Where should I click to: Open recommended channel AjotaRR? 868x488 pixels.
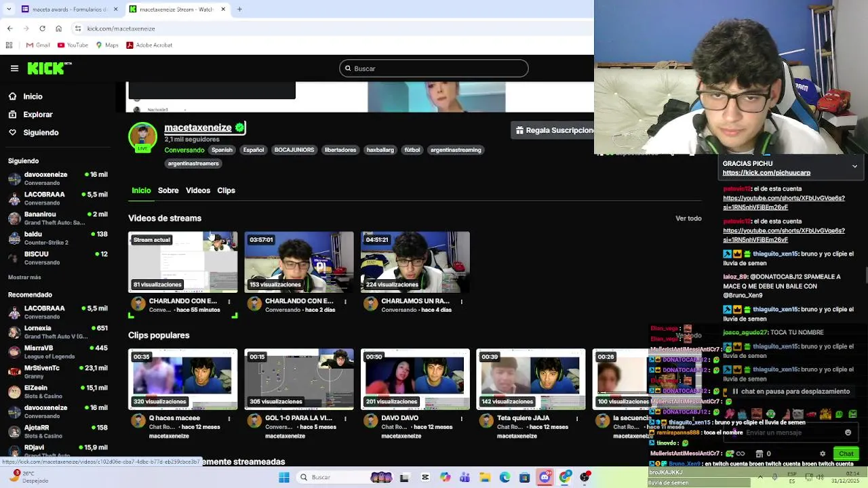point(58,431)
